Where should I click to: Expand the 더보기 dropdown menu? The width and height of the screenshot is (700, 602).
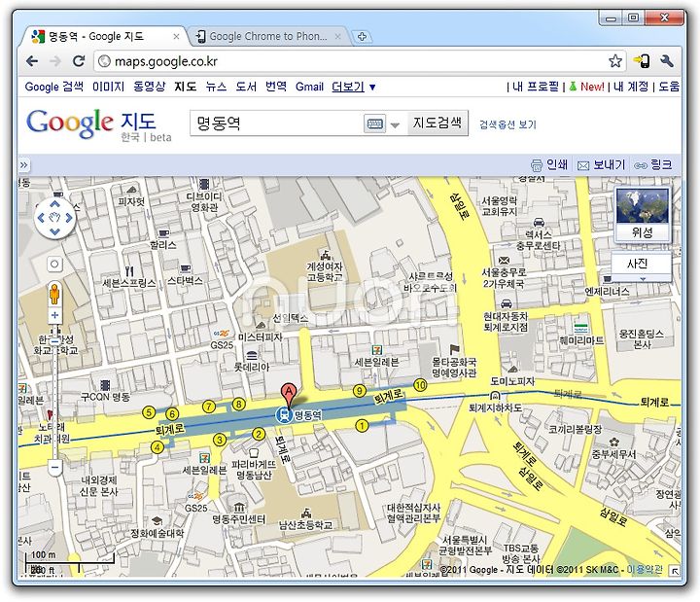(x=354, y=87)
